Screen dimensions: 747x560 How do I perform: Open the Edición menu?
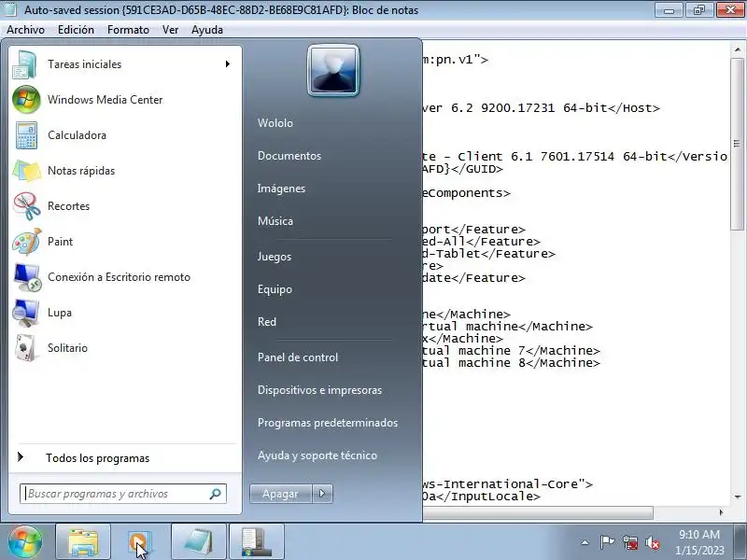pos(76,30)
